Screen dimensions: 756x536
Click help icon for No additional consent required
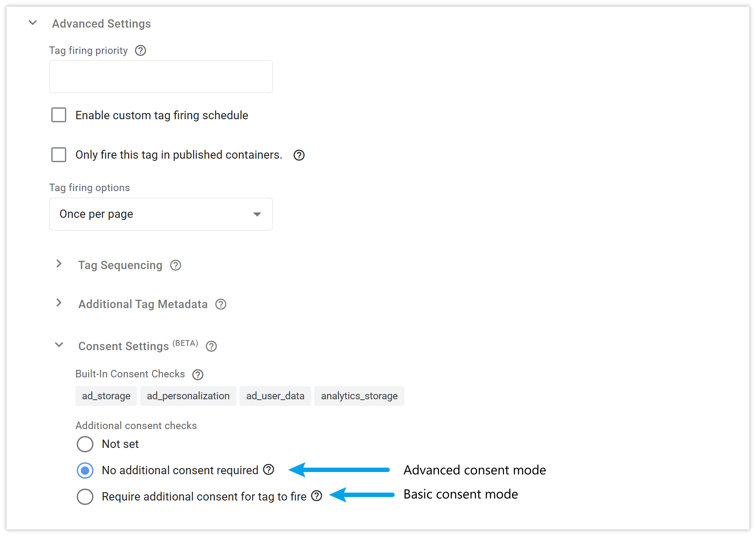point(268,470)
